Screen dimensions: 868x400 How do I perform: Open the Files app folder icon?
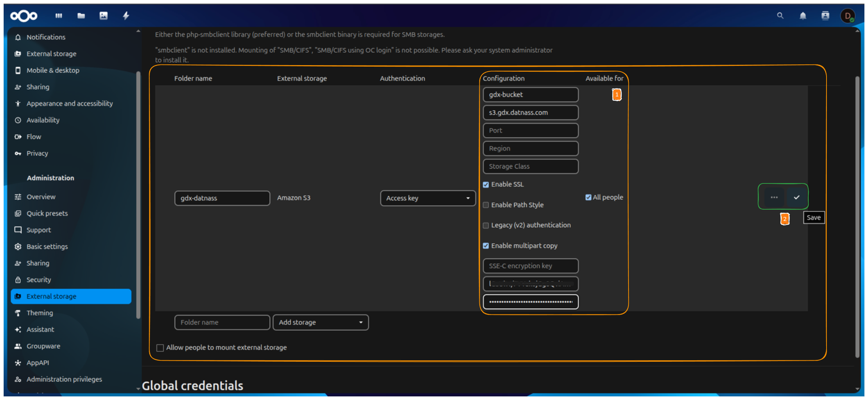click(x=81, y=16)
